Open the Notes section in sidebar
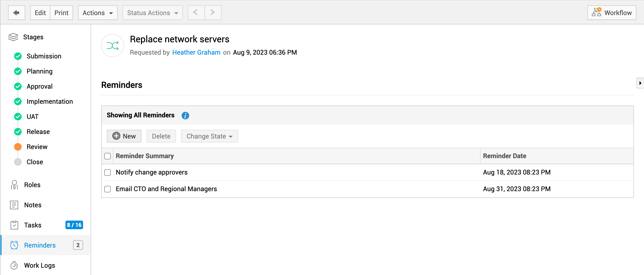 coord(33,205)
